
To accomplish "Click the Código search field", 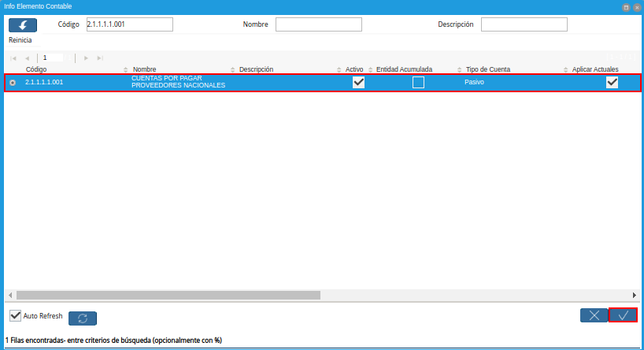I will point(130,24).
